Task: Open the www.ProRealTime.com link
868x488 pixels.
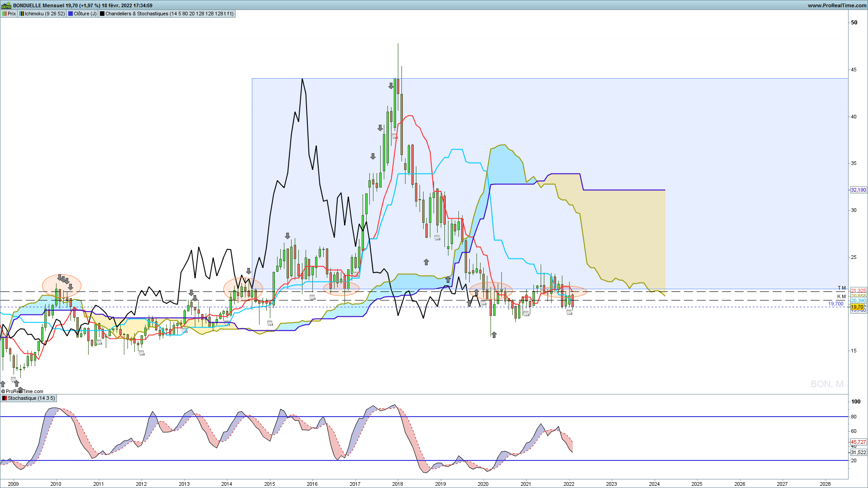Action: click(837, 5)
